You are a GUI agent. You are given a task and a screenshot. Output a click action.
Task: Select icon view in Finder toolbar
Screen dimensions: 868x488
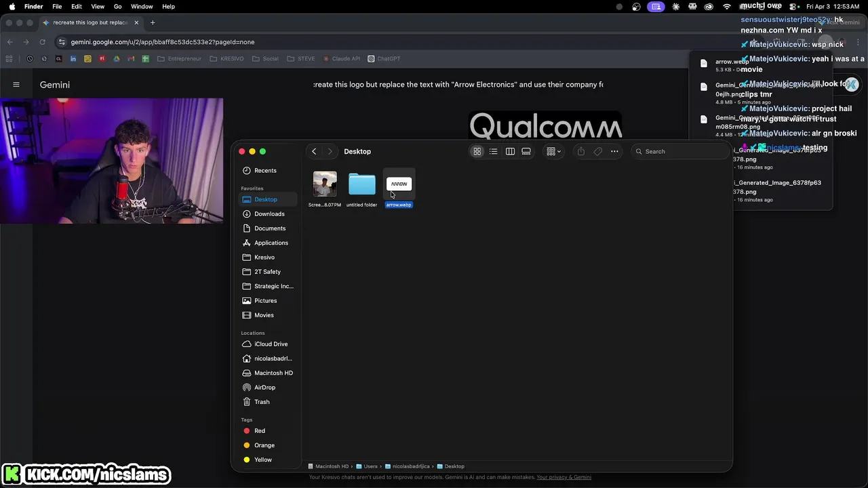[x=477, y=151]
